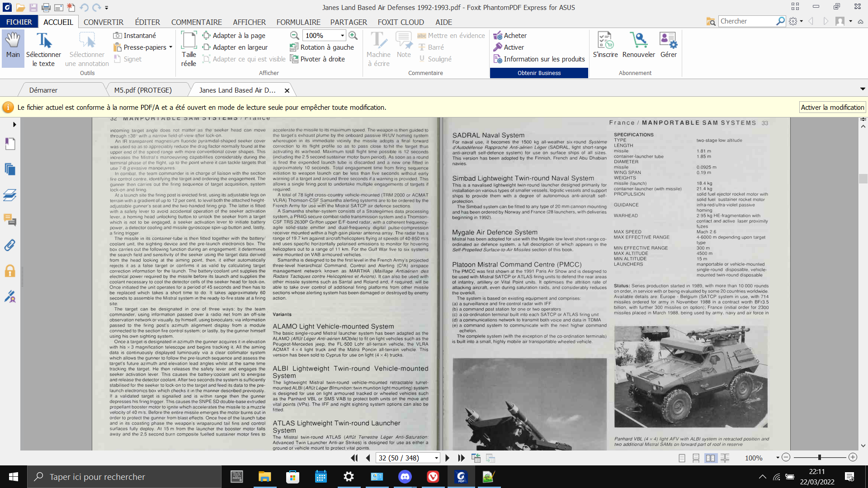Open the attachments paperclip panel
868x488 pixels.
click(10, 245)
